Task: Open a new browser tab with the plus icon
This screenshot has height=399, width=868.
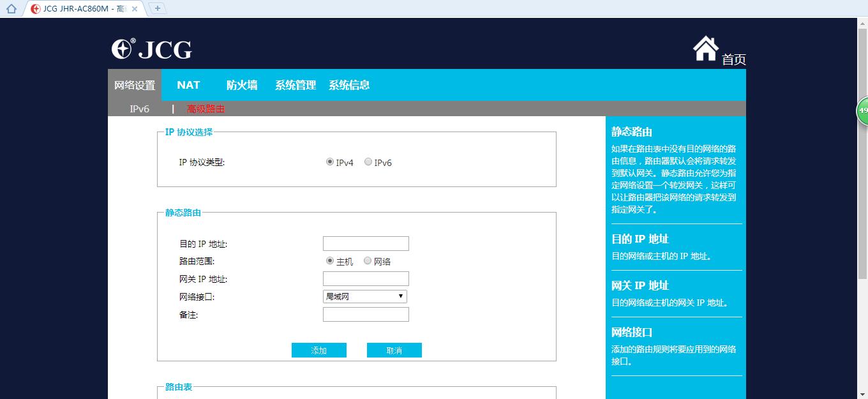Action: coord(156,8)
